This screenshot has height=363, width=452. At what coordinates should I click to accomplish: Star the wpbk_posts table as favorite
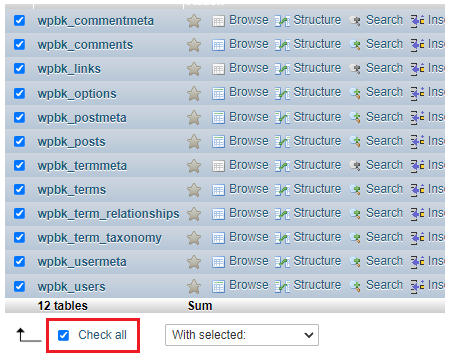pyautogui.click(x=194, y=142)
